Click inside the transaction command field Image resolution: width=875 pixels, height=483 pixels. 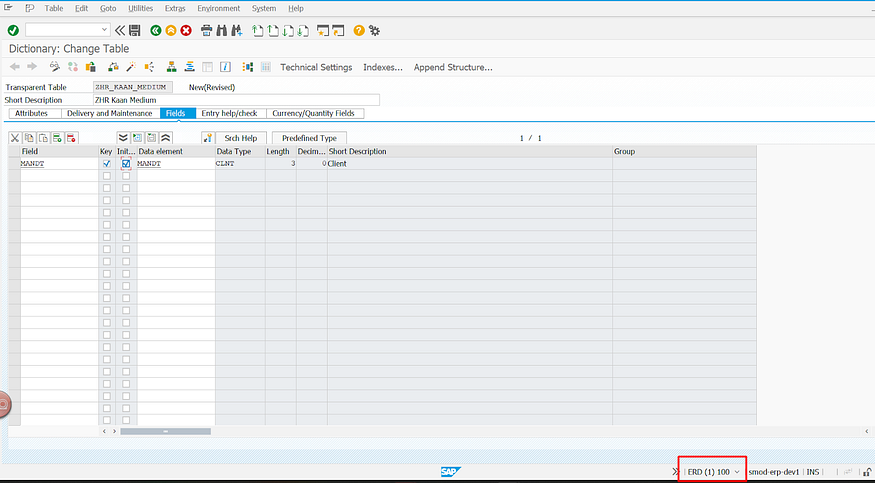(x=62, y=30)
